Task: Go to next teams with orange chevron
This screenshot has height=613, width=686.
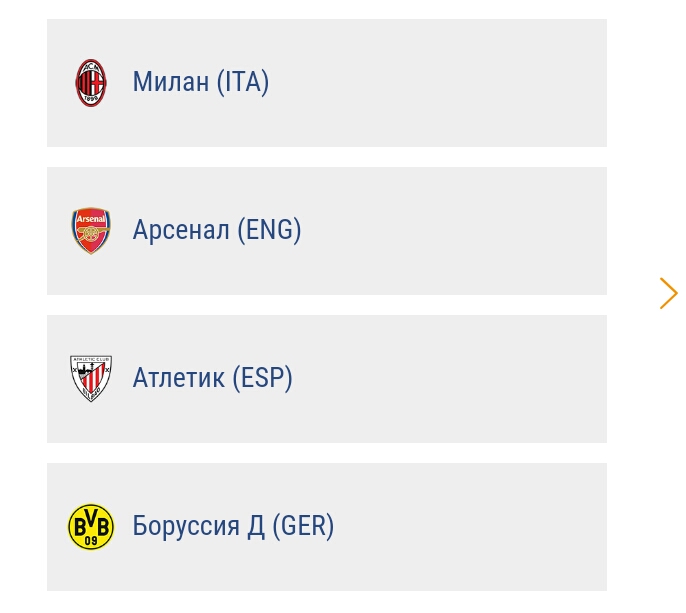Action: tap(668, 293)
